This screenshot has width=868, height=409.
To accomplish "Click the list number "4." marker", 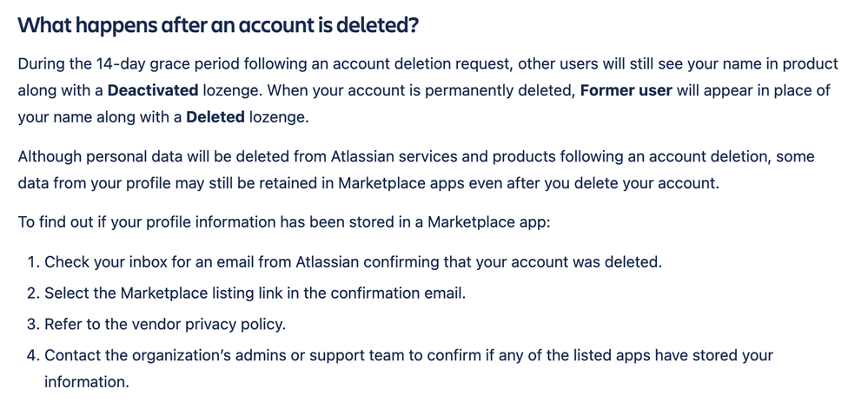I will [x=33, y=355].
